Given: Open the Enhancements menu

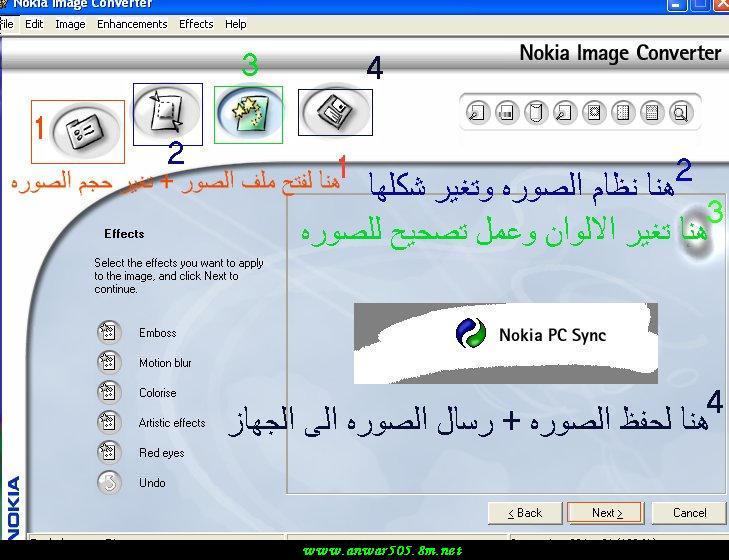Looking at the screenshot, I should (132, 24).
